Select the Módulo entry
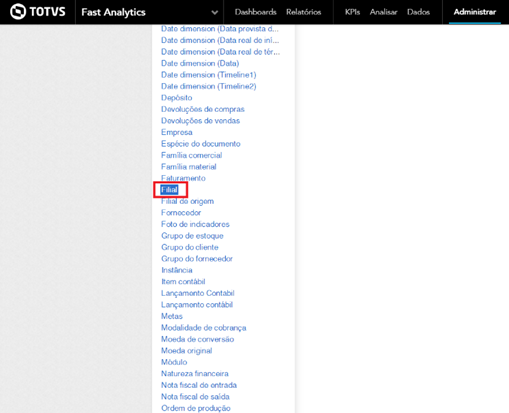The width and height of the screenshot is (509, 413). coord(174,362)
